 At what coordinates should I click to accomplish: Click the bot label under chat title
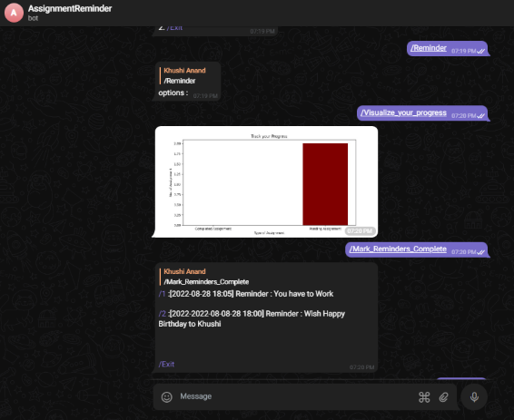pyautogui.click(x=33, y=18)
